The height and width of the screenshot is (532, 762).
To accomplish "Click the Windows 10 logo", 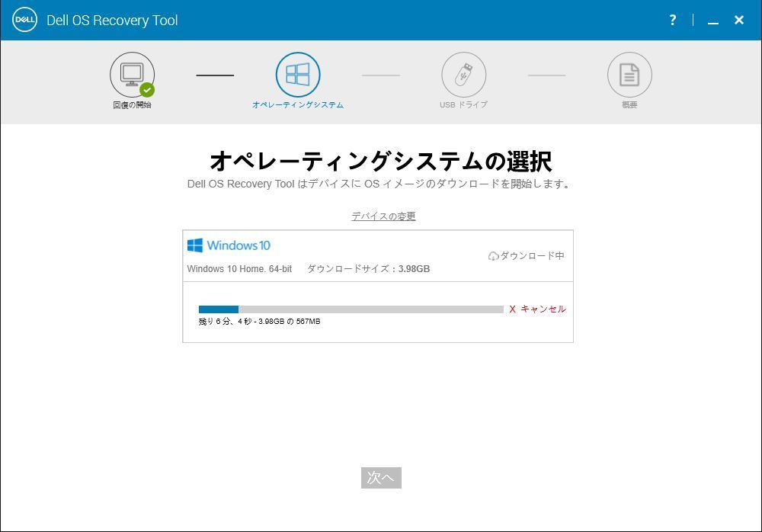I will point(229,245).
